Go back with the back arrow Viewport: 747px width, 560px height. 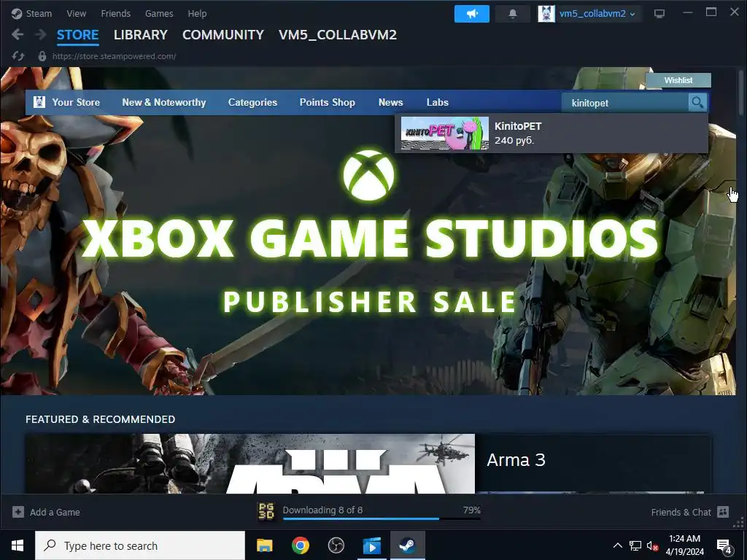click(x=18, y=34)
